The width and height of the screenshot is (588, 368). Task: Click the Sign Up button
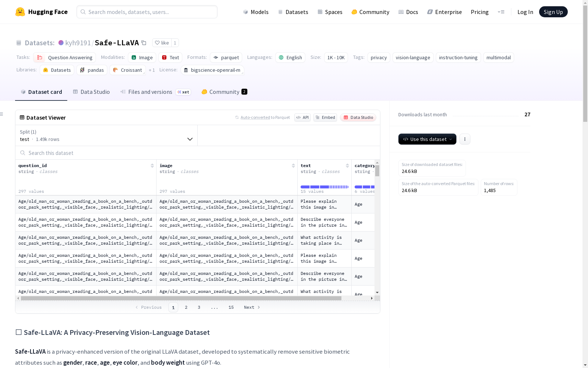coord(553,12)
